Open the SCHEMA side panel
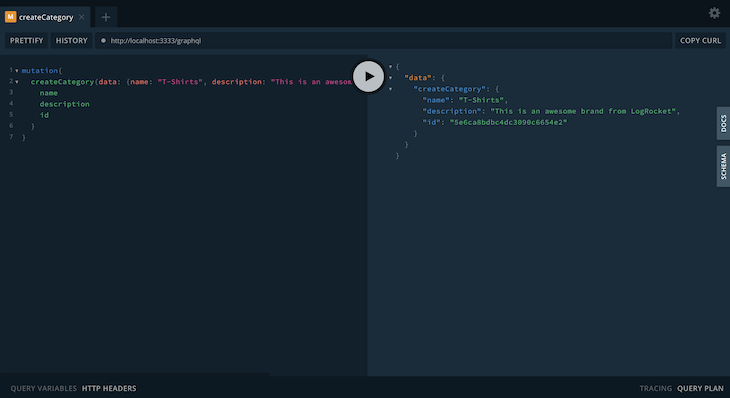Image resolution: width=730 pixels, height=398 pixels. coord(723,166)
